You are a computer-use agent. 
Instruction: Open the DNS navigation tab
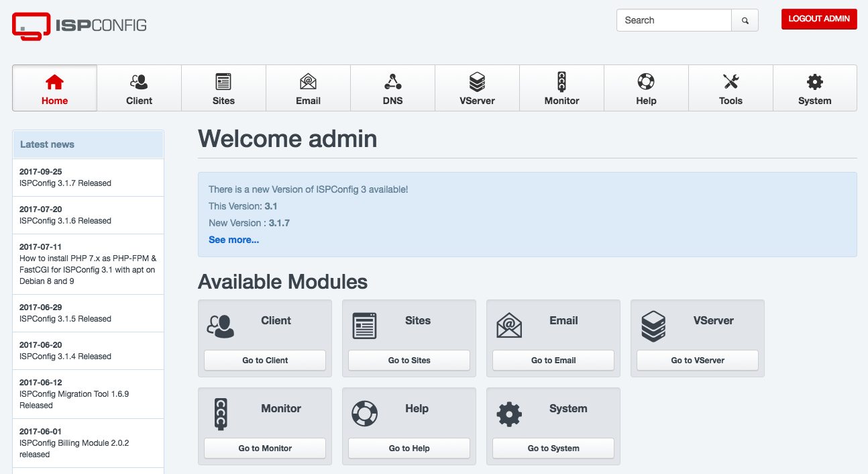(x=393, y=88)
